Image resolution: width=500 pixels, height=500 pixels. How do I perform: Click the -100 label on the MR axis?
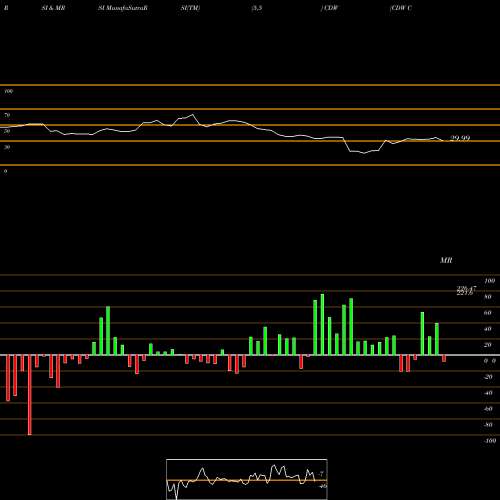(x=490, y=441)
